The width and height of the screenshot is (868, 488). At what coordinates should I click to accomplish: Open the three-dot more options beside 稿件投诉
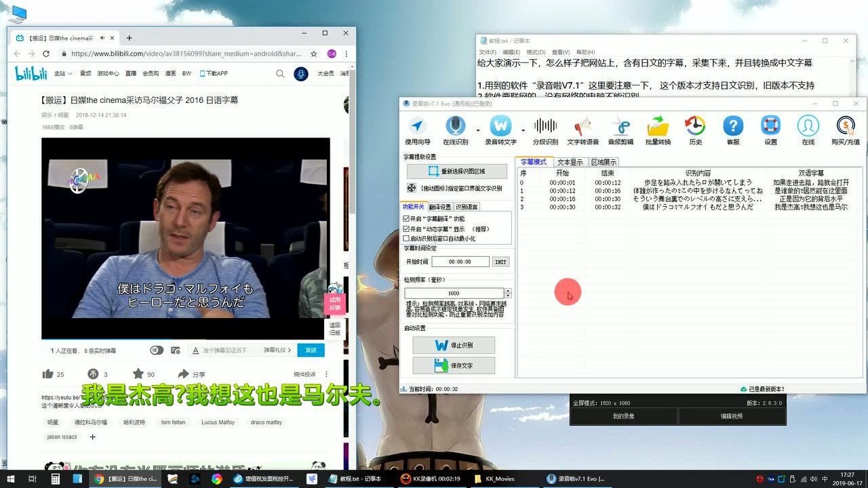point(327,374)
